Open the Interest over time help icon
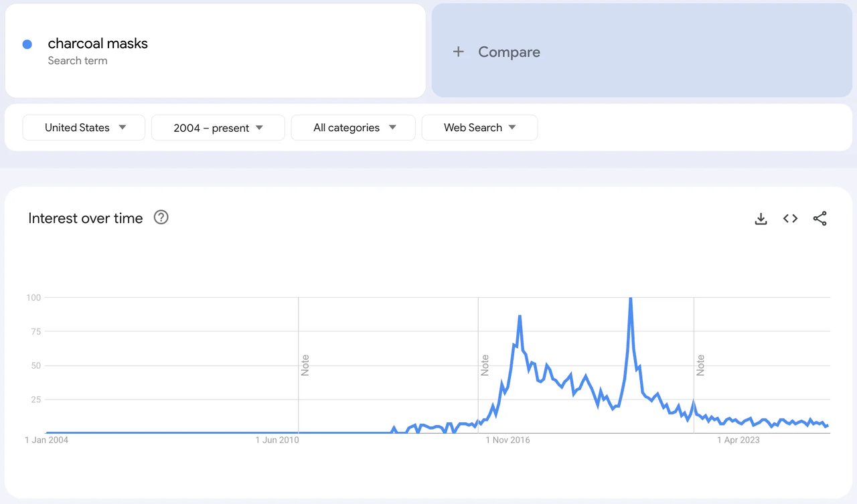The height and width of the screenshot is (504, 857). 161,218
